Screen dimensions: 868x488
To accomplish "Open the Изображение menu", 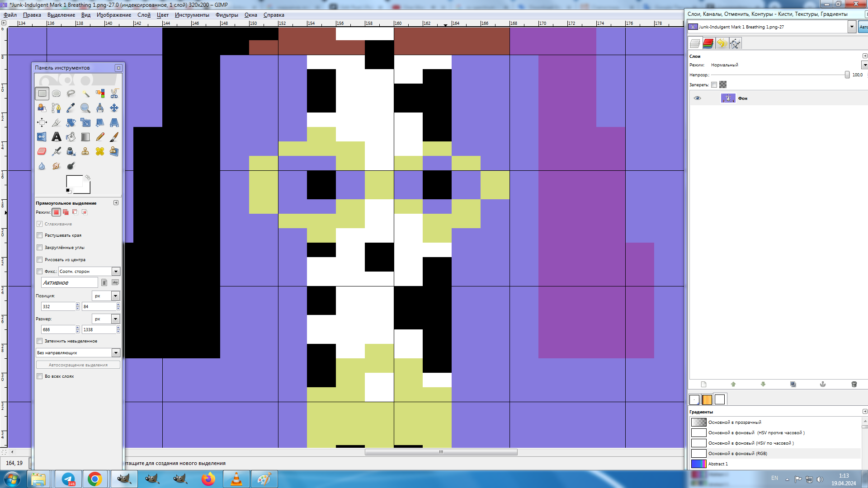I will pos(114,15).
